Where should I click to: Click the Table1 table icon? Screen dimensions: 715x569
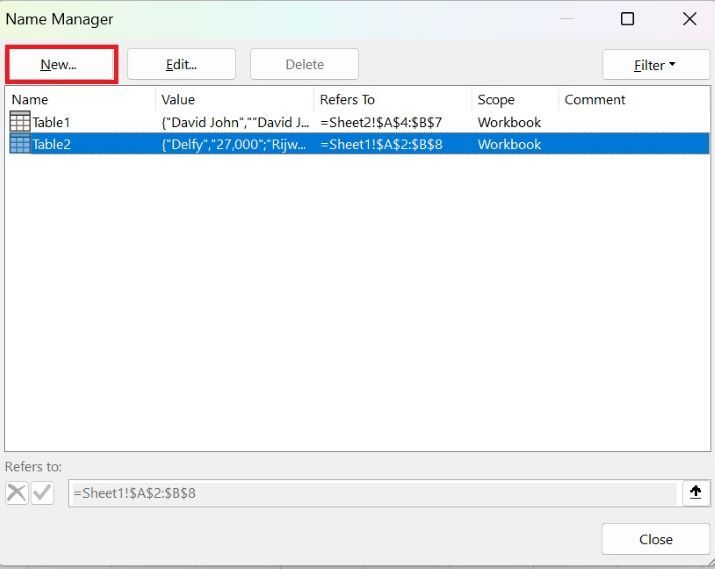pyautogui.click(x=20, y=122)
